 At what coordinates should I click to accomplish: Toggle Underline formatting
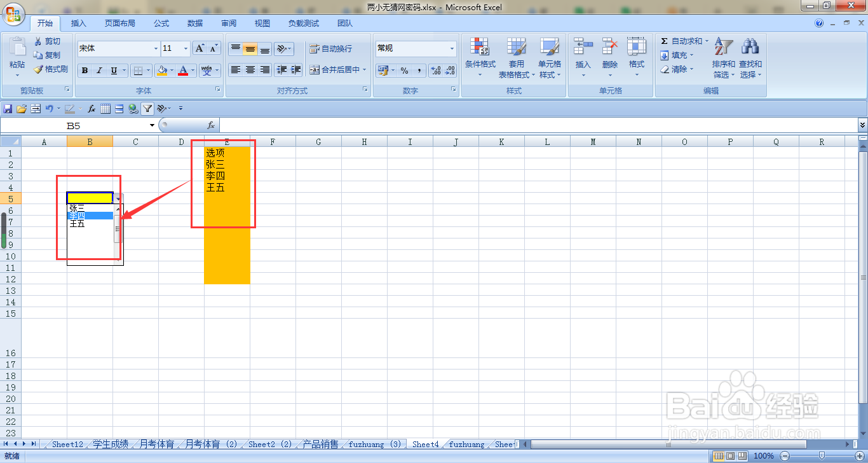(114, 71)
